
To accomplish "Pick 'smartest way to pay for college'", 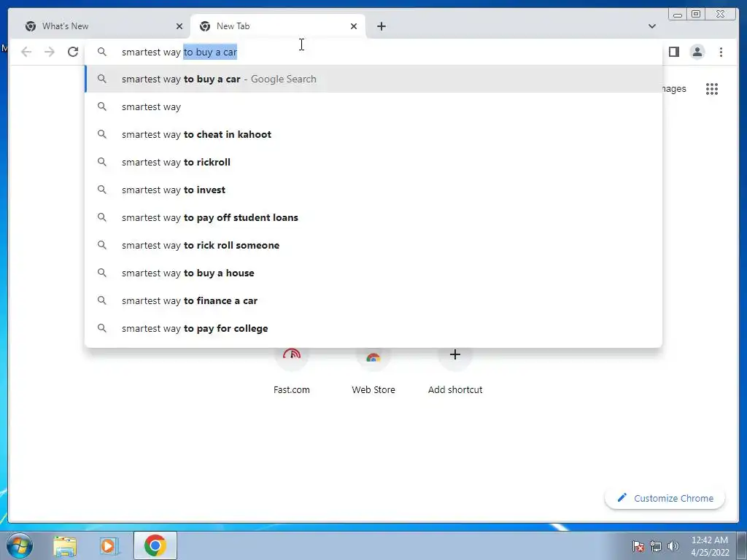I will pos(373,328).
